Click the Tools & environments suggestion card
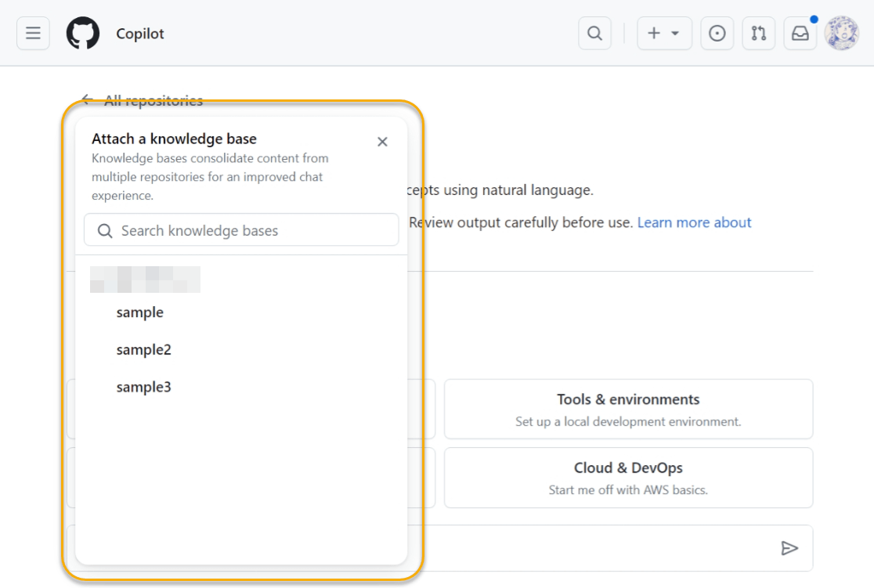The height and width of the screenshot is (588, 874). coord(628,409)
